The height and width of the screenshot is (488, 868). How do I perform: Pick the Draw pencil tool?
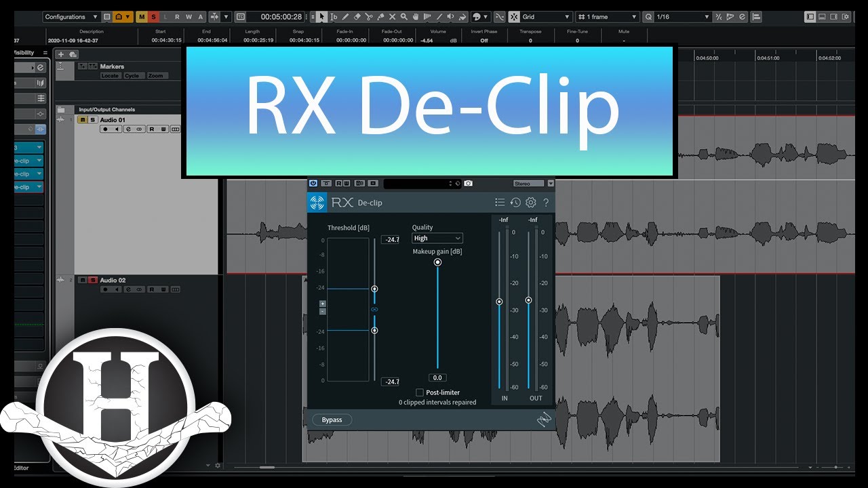(x=345, y=17)
